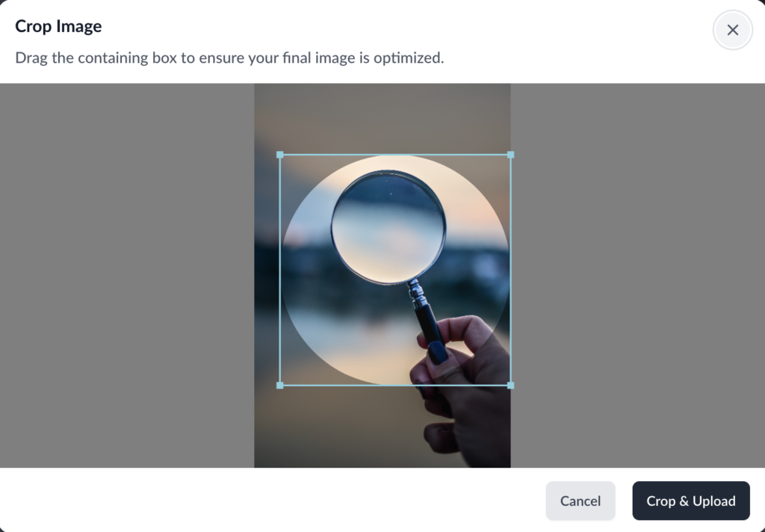Click the magnifying glass lens in the photo
The image size is (765, 532).
(388, 227)
